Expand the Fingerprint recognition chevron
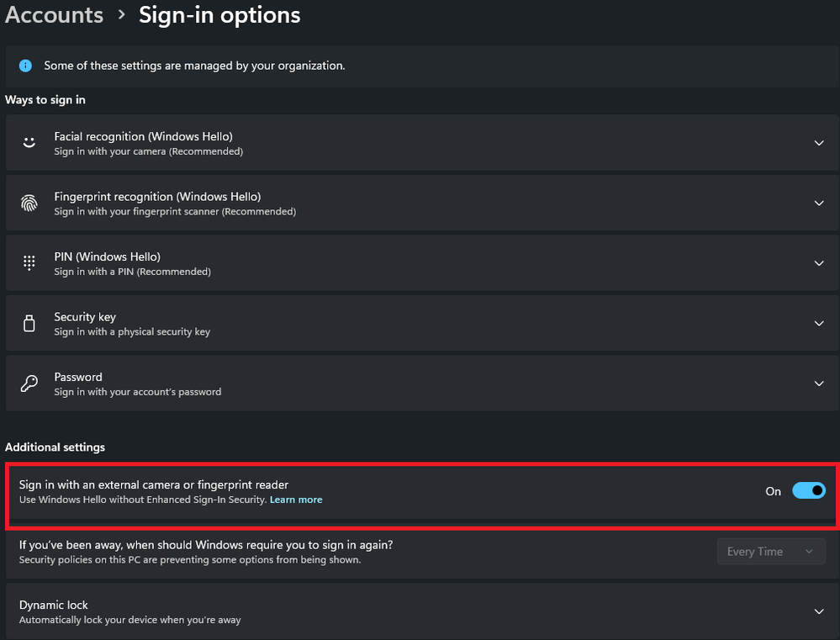 click(x=819, y=203)
